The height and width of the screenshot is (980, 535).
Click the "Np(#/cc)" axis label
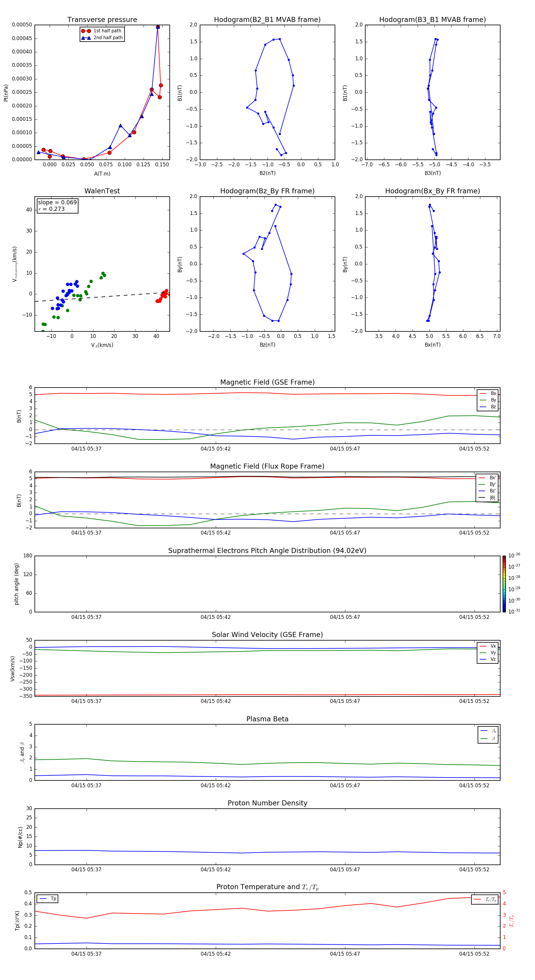[x=20, y=837]
